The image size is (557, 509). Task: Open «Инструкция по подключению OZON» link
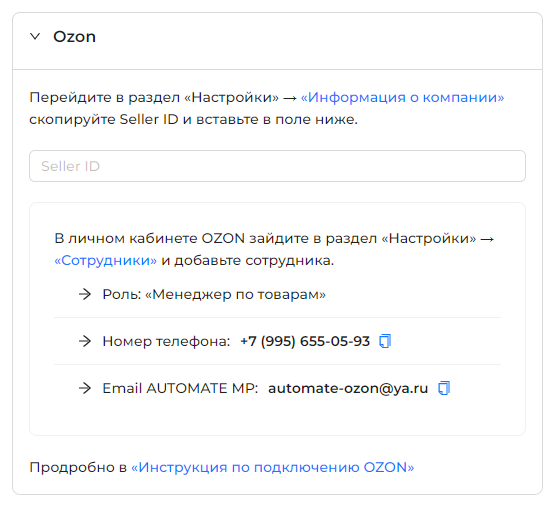[x=273, y=467]
